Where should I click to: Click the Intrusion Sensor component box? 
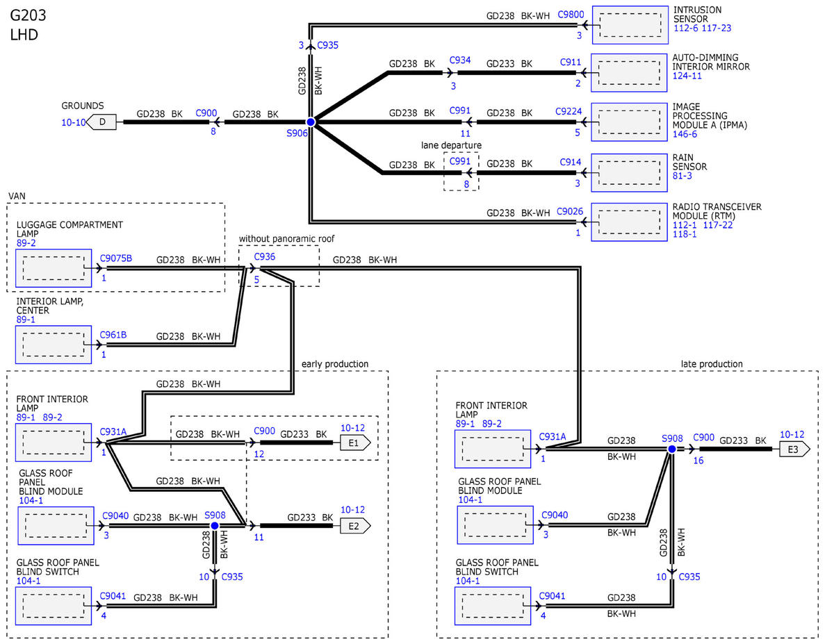point(629,26)
